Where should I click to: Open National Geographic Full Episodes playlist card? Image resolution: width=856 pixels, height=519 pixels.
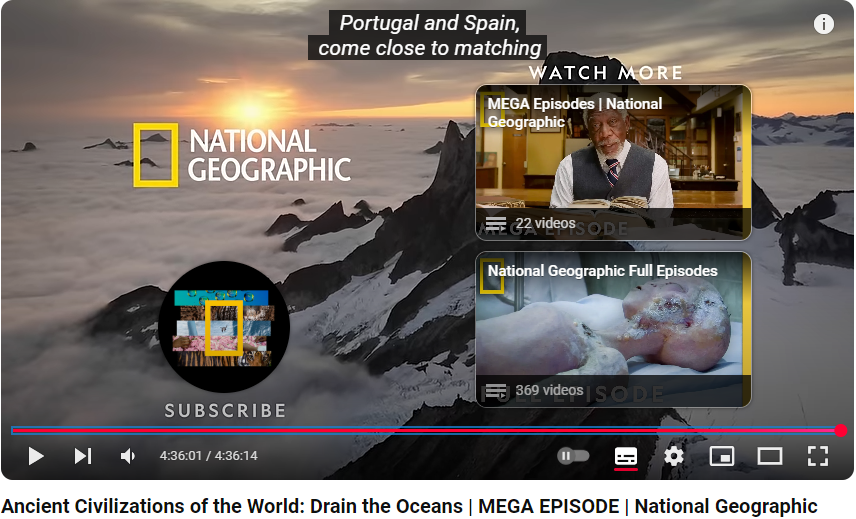613,329
